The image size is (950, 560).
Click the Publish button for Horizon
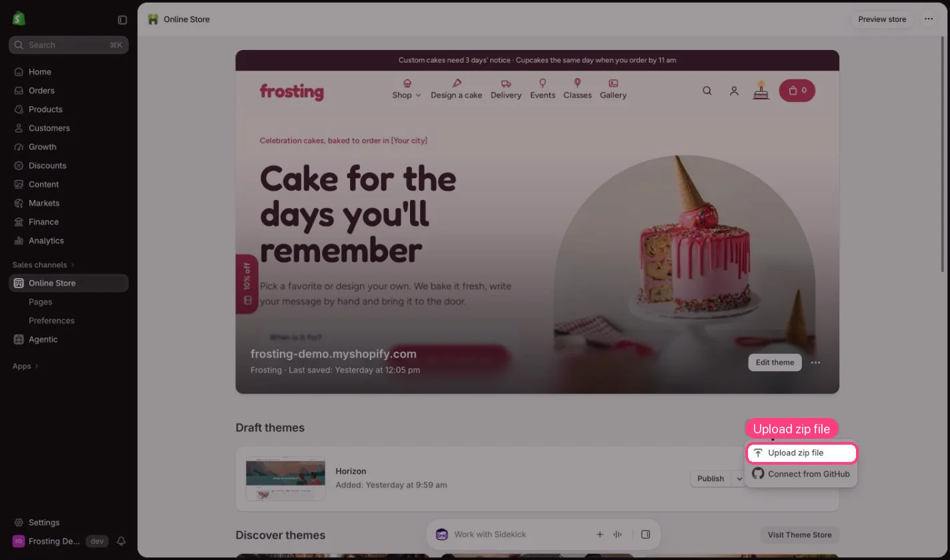[711, 479]
